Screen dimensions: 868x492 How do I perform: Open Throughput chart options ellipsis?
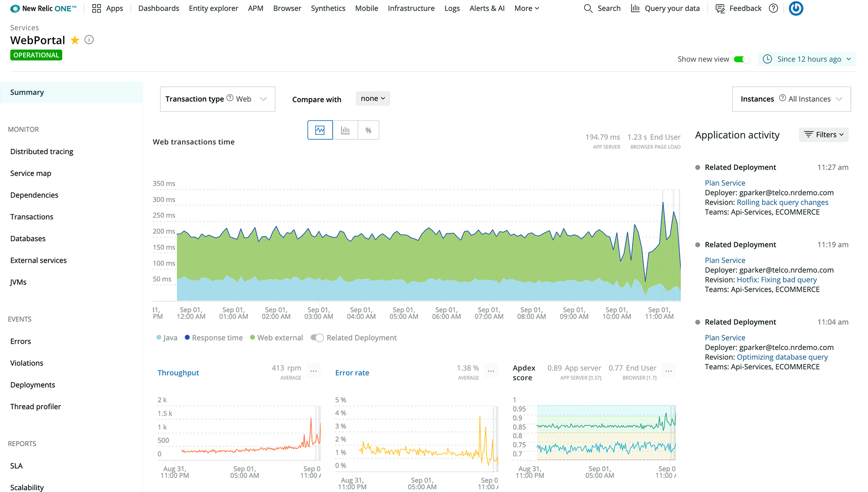(313, 371)
